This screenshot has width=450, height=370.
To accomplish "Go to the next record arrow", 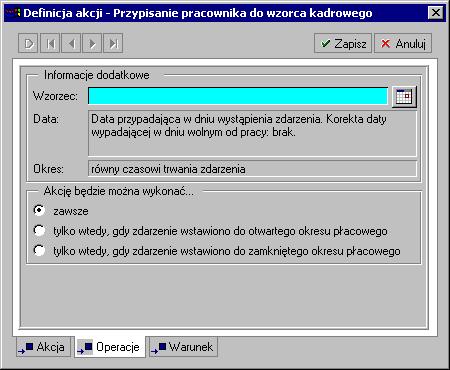I will click(x=92, y=43).
